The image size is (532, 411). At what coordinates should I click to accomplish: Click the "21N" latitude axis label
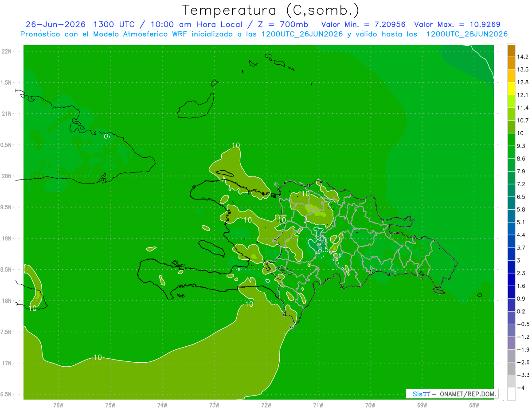click(x=7, y=114)
